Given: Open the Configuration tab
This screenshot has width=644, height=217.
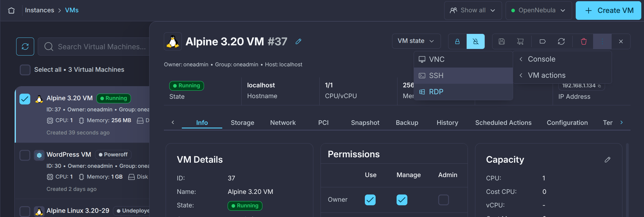Looking at the screenshot, I should [567, 123].
